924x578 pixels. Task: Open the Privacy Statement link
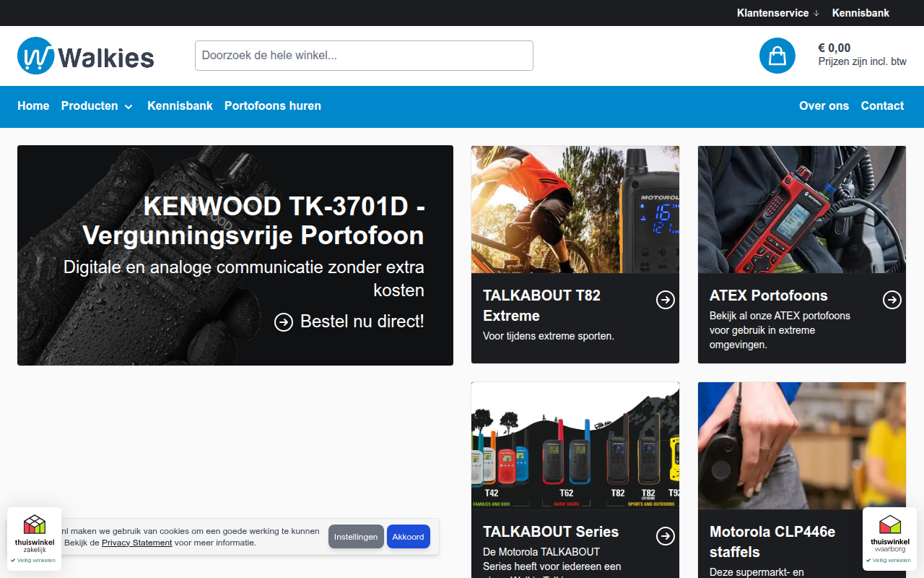[137, 543]
